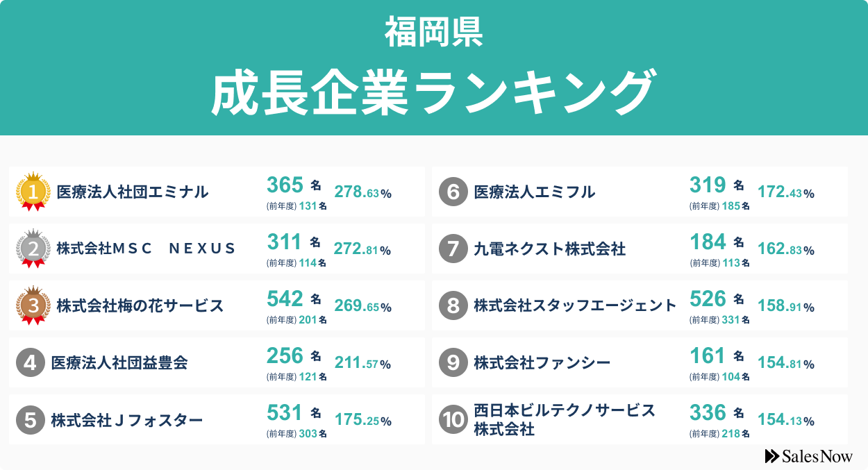868x470 pixels.
Task: Click 株式会社ＭＳＣ ＮＥＸＵＳ company name
Action: point(147,249)
